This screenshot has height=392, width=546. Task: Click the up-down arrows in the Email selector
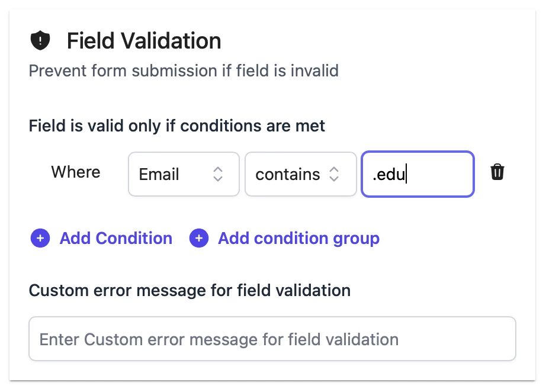(x=218, y=174)
